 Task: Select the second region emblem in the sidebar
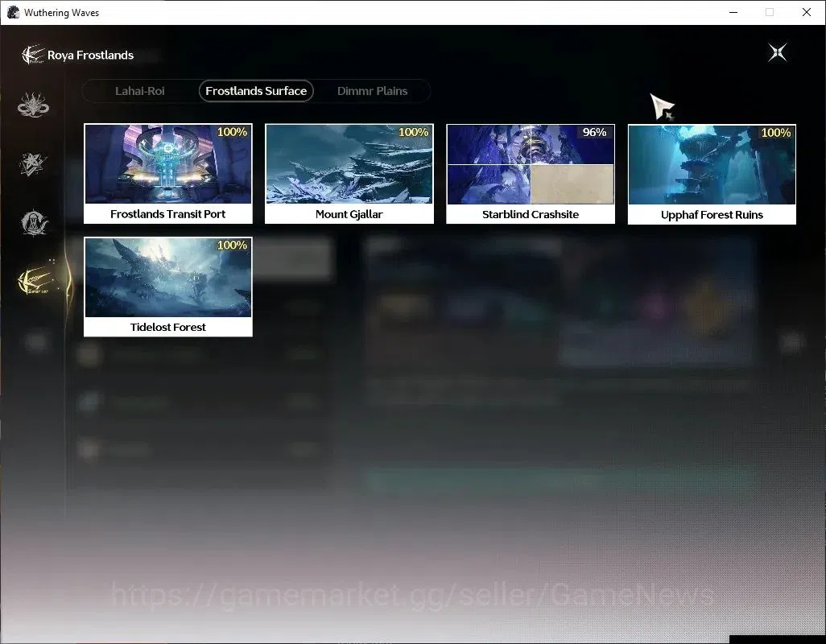click(x=33, y=163)
